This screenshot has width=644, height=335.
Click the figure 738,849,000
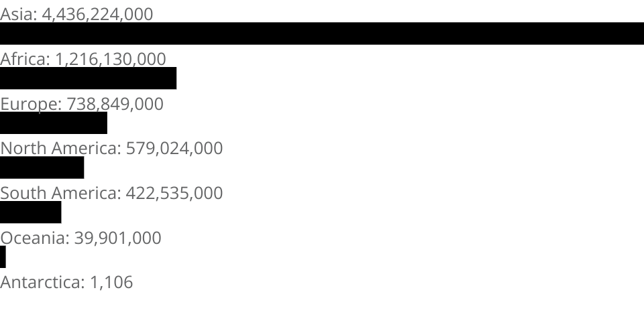(115, 104)
